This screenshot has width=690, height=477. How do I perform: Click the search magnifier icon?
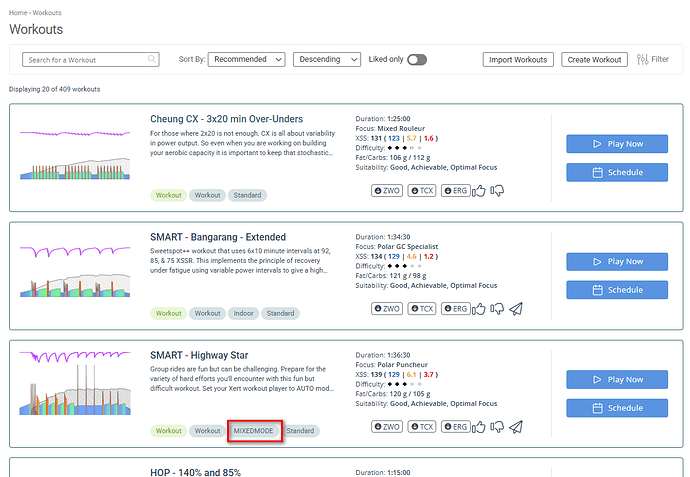pos(152,60)
